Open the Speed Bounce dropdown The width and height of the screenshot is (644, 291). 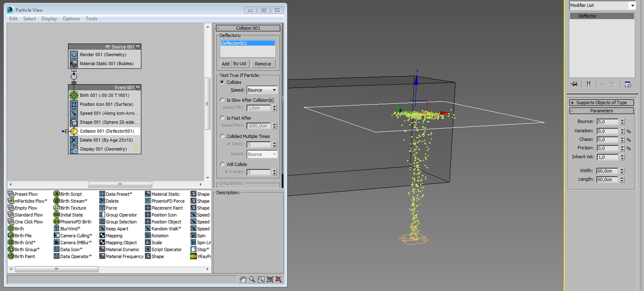coord(262,90)
